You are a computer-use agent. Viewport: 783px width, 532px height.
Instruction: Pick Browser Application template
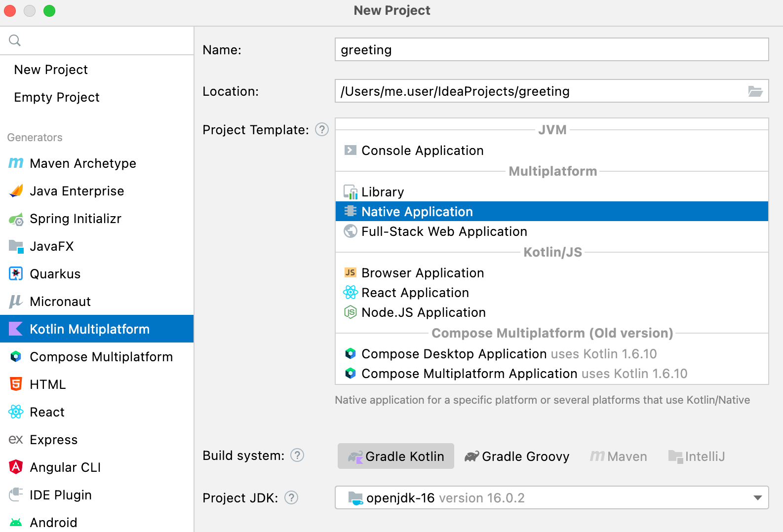[x=552, y=272]
